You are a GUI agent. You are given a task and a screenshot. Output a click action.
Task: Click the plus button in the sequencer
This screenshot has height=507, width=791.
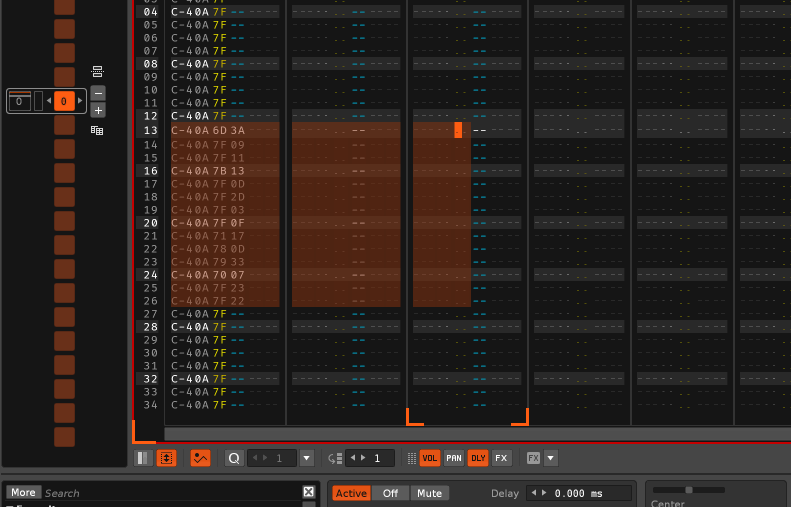[97, 110]
